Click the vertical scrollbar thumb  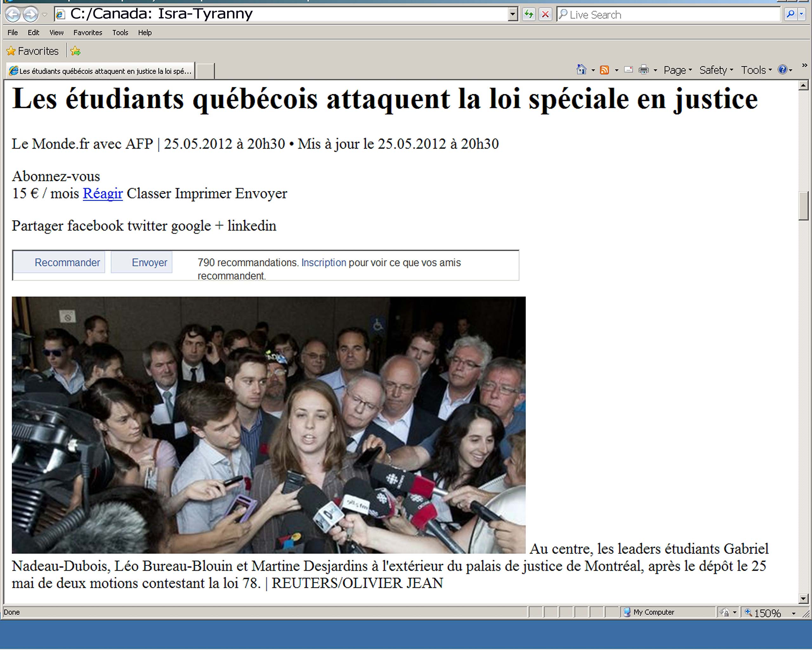click(803, 206)
